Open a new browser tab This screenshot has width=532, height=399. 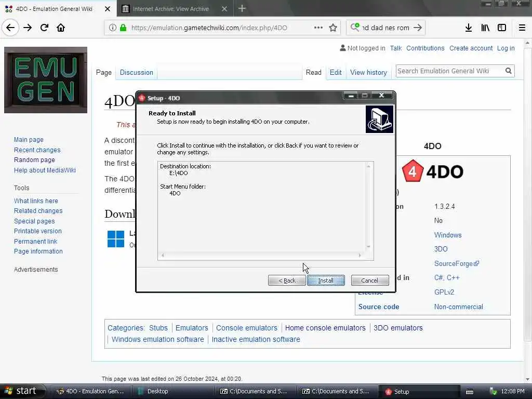tap(242, 8)
